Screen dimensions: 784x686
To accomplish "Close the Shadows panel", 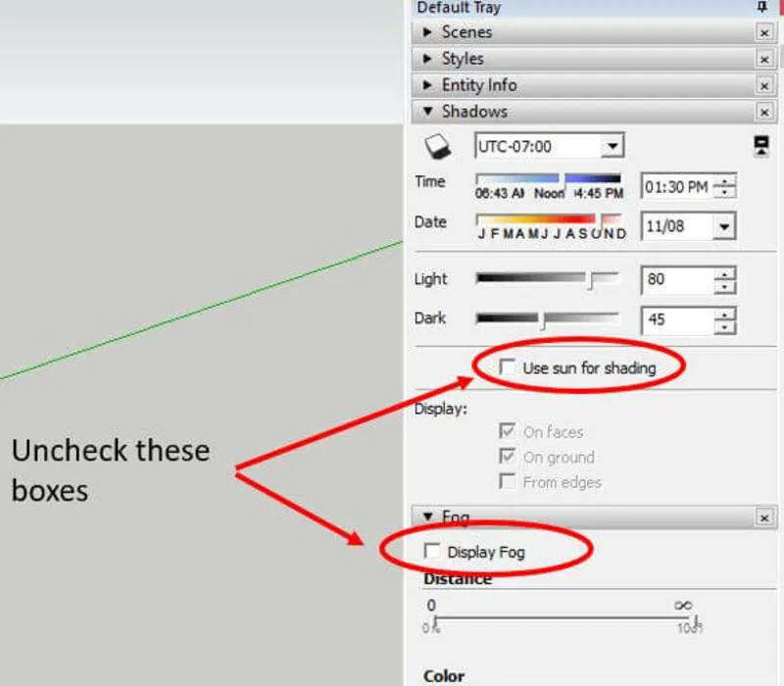I will coord(764,113).
